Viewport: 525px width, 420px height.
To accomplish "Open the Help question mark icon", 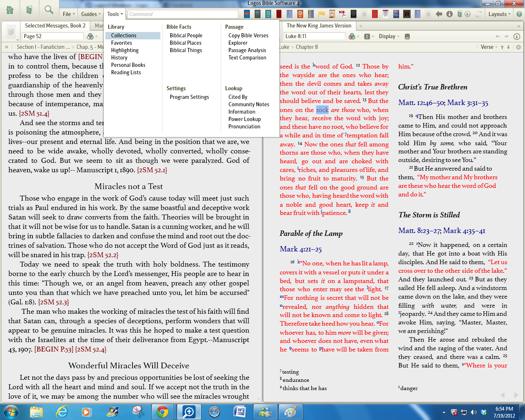I will coord(519,14).
